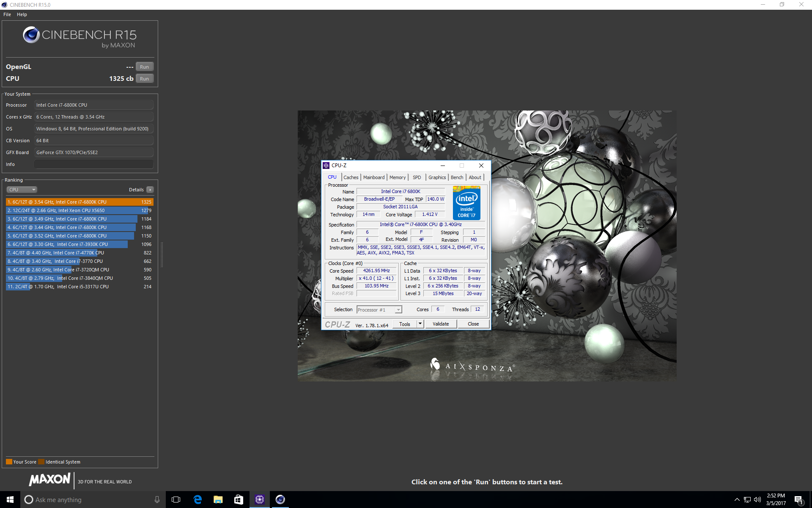Expand the Tools dropdown arrow in CPU-Z
812x508 pixels.
pyautogui.click(x=420, y=324)
